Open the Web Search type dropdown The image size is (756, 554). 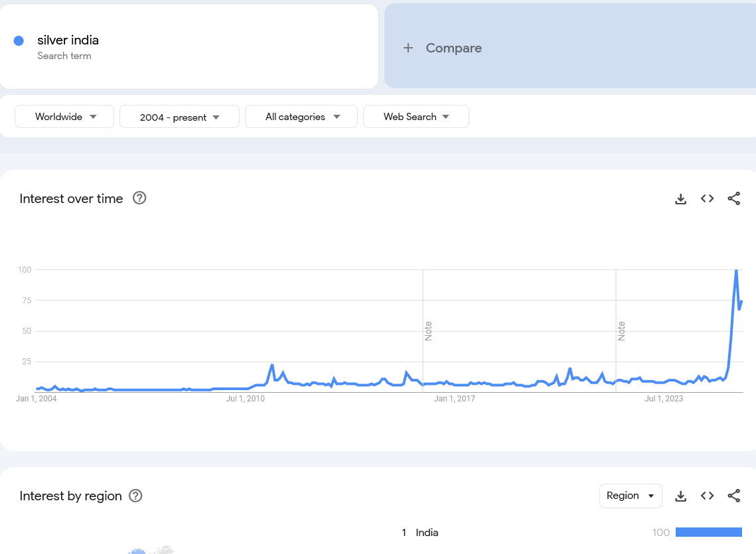tap(416, 117)
